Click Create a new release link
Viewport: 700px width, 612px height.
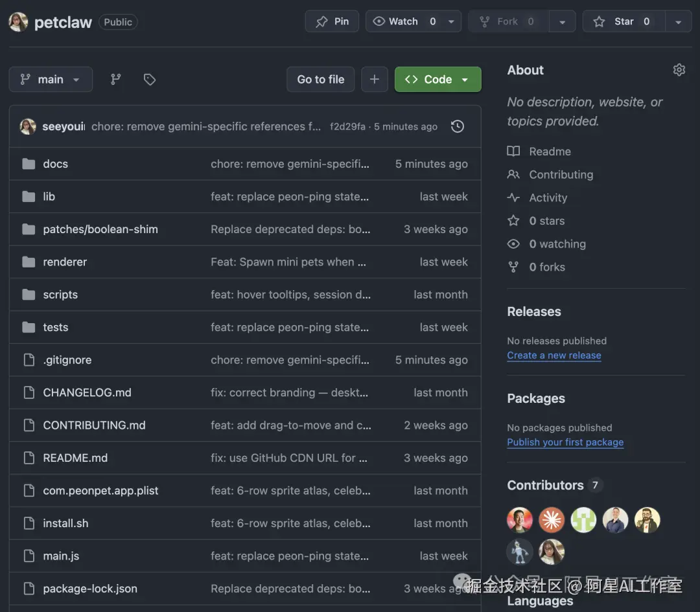click(554, 355)
